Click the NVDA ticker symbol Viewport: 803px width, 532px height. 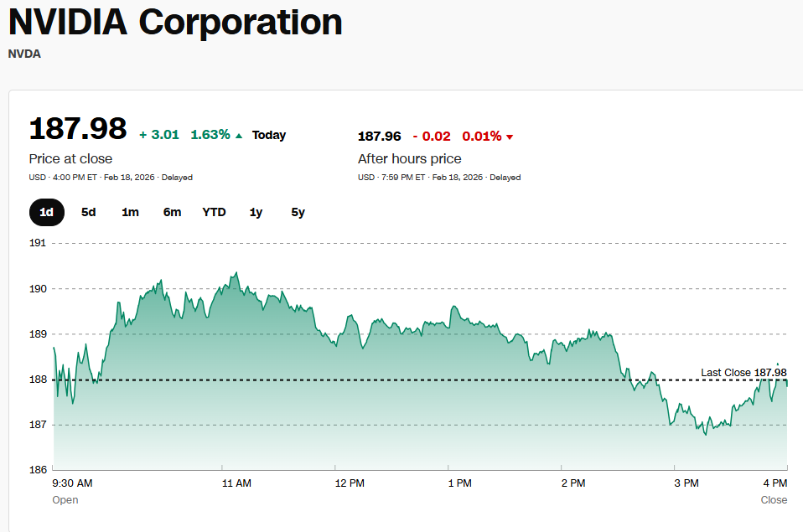point(24,54)
